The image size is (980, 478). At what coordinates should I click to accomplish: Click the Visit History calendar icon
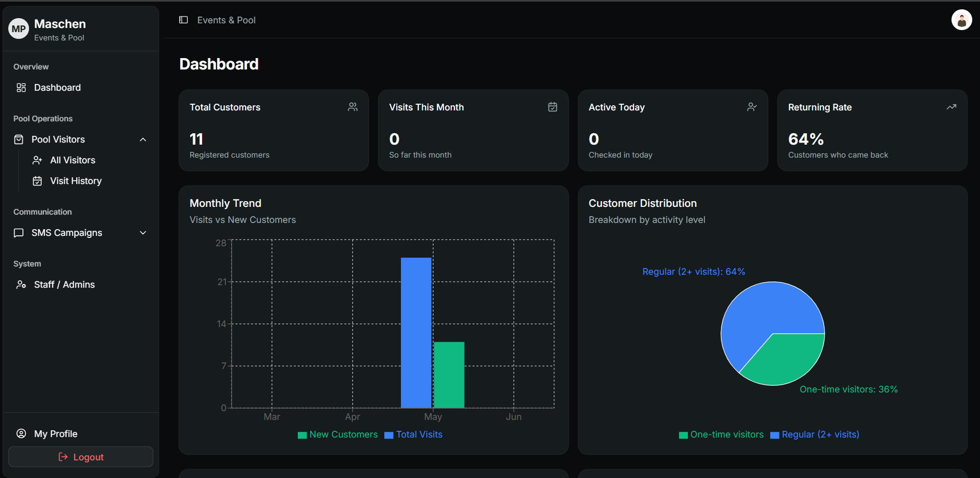click(x=37, y=181)
